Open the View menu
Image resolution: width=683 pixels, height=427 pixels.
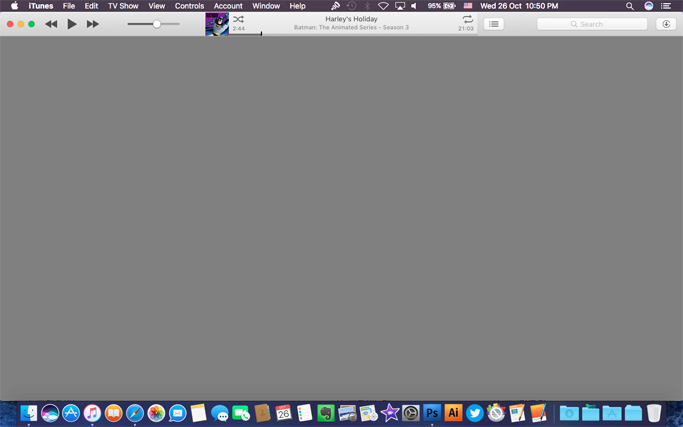pos(156,6)
